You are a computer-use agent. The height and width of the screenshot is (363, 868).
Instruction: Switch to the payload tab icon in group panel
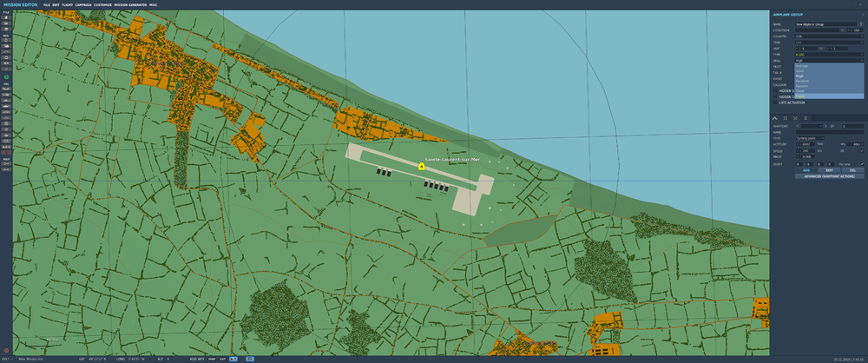785,118
